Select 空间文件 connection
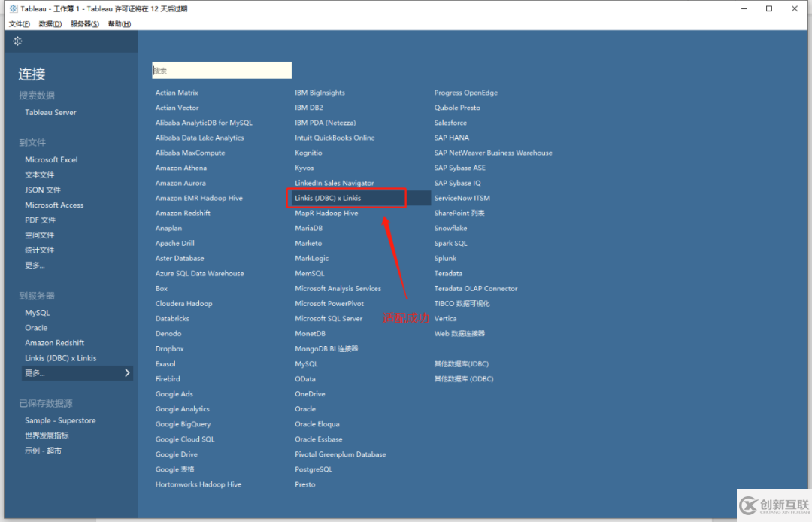The image size is (812, 522). (x=39, y=235)
